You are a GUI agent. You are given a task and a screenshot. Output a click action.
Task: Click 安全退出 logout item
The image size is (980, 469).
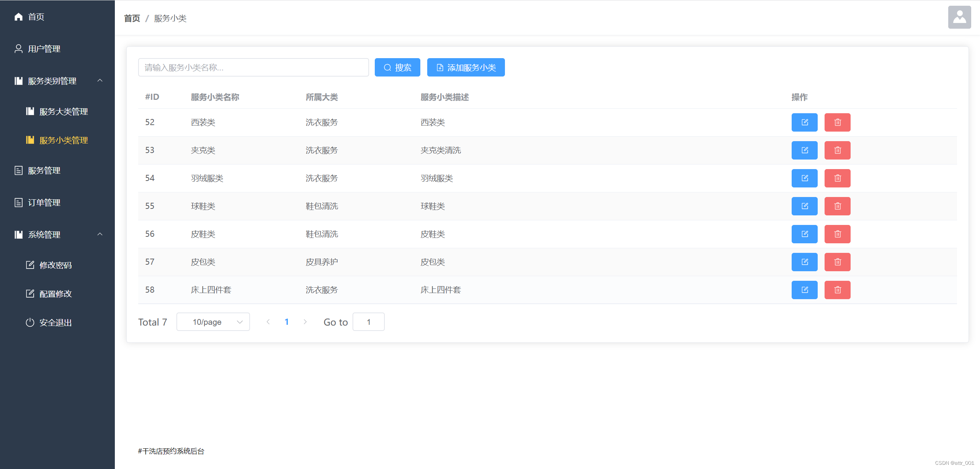tap(56, 323)
